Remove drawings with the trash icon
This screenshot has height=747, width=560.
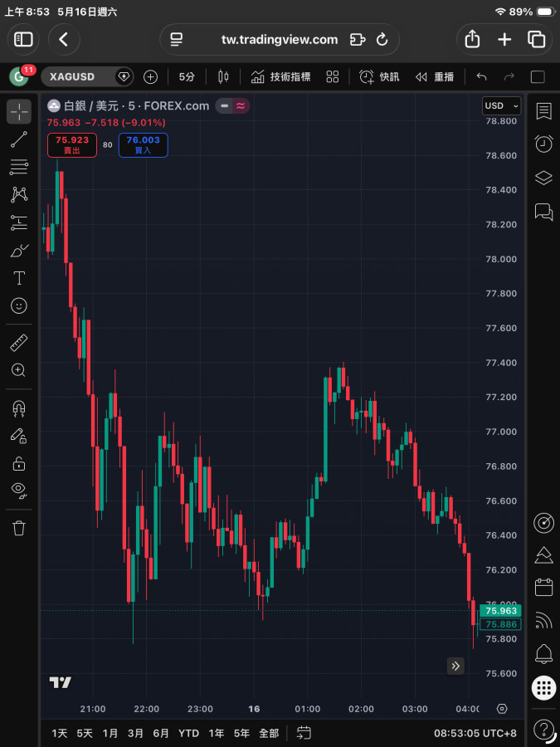coord(19,527)
